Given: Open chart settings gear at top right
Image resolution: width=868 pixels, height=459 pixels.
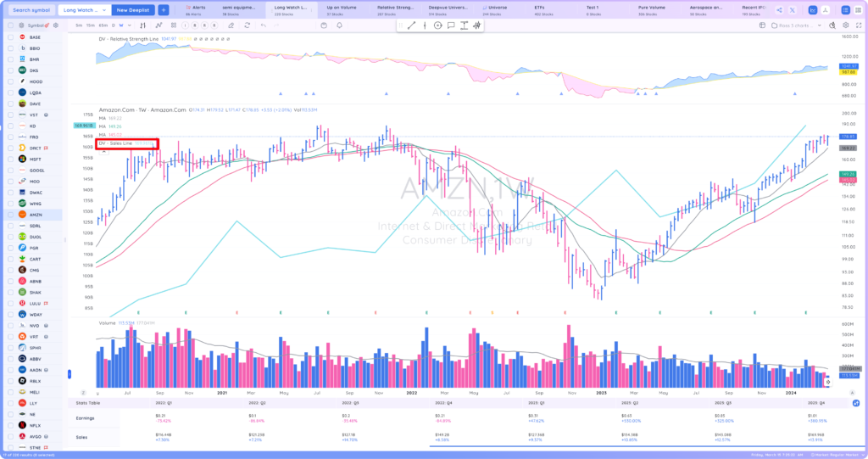Looking at the screenshot, I should (845, 25).
